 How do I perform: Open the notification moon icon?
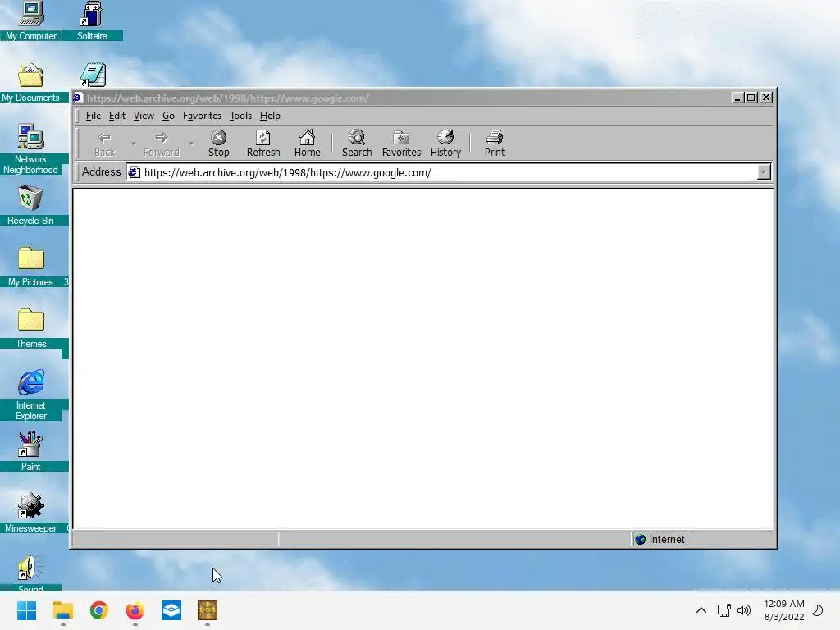818,610
